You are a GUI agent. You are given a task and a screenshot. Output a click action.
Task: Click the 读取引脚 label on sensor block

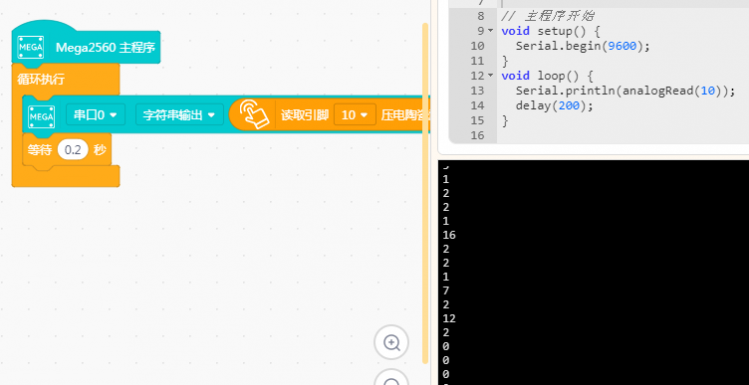(x=304, y=115)
